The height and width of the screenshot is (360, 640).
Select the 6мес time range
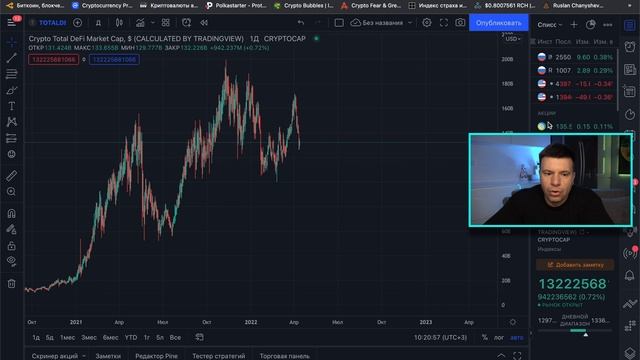110,338
